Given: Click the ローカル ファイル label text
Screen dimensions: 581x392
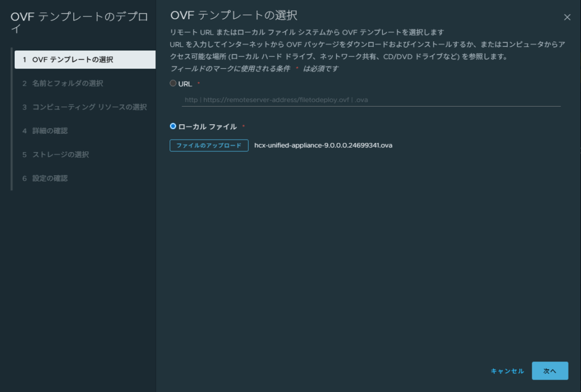Looking at the screenshot, I should coord(207,127).
